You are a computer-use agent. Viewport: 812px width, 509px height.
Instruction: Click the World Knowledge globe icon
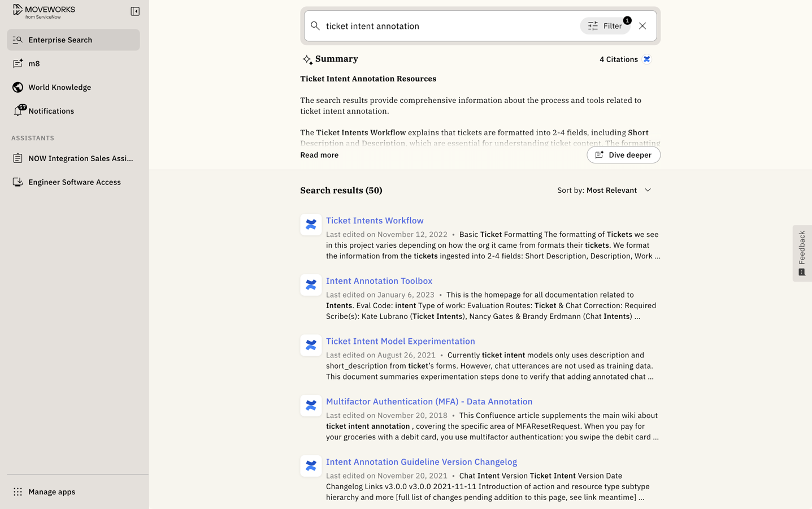(x=18, y=87)
